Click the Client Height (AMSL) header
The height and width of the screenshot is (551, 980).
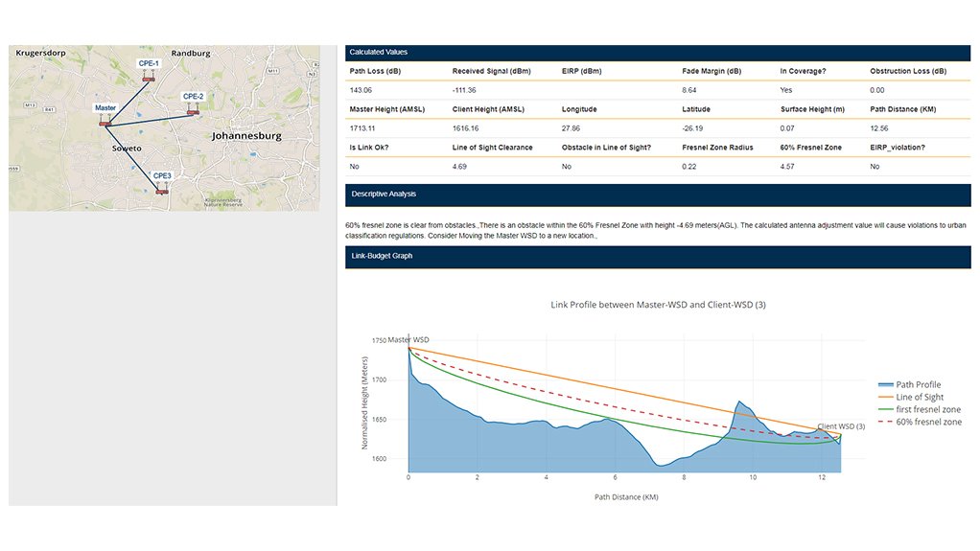(x=488, y=109)
